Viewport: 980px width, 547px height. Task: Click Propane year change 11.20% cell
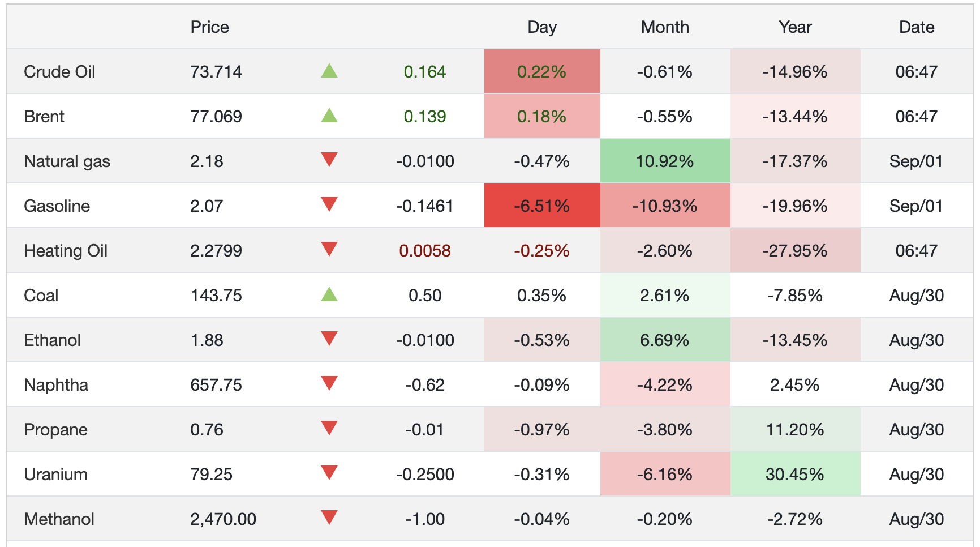795,429
